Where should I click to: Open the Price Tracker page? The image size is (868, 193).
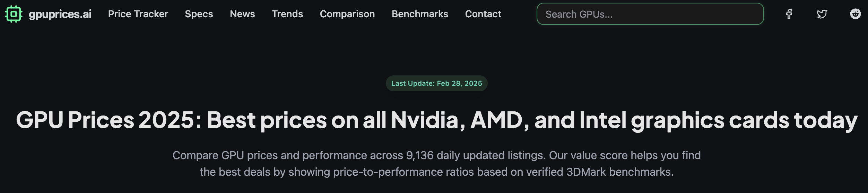click(x=138, y=14)
